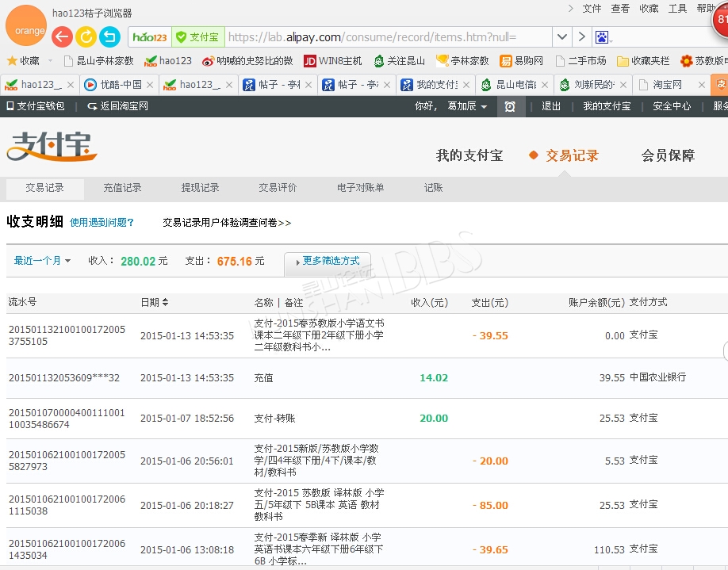Click the URL address bar field
Image resolution: width=728 pixels, height=570 pixels.
pos(389,37)
